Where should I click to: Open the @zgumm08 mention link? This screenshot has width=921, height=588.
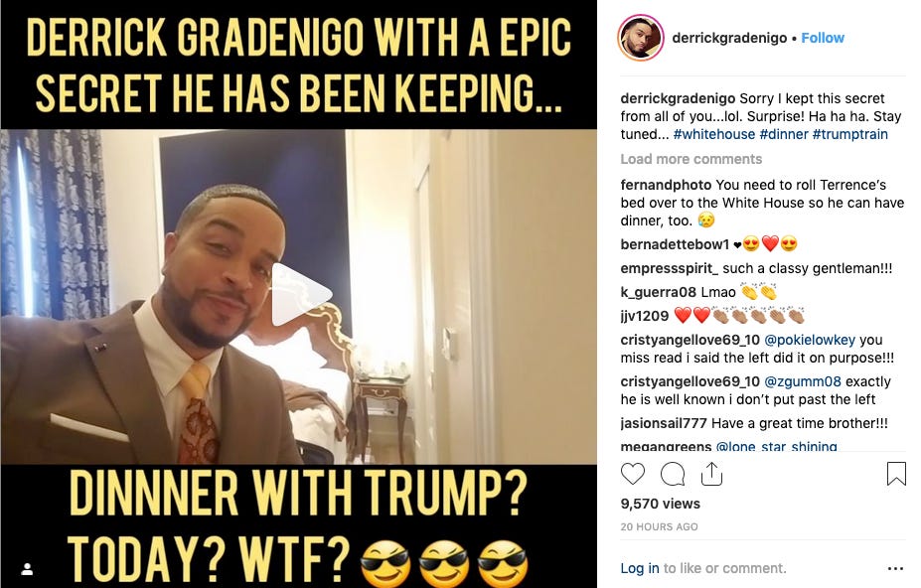click(x=803, y=381)
